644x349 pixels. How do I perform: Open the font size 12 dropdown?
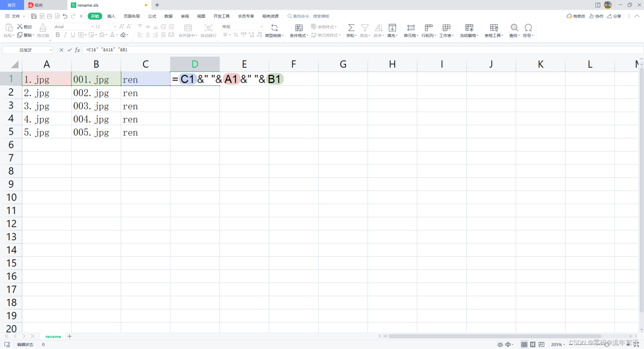115,27
